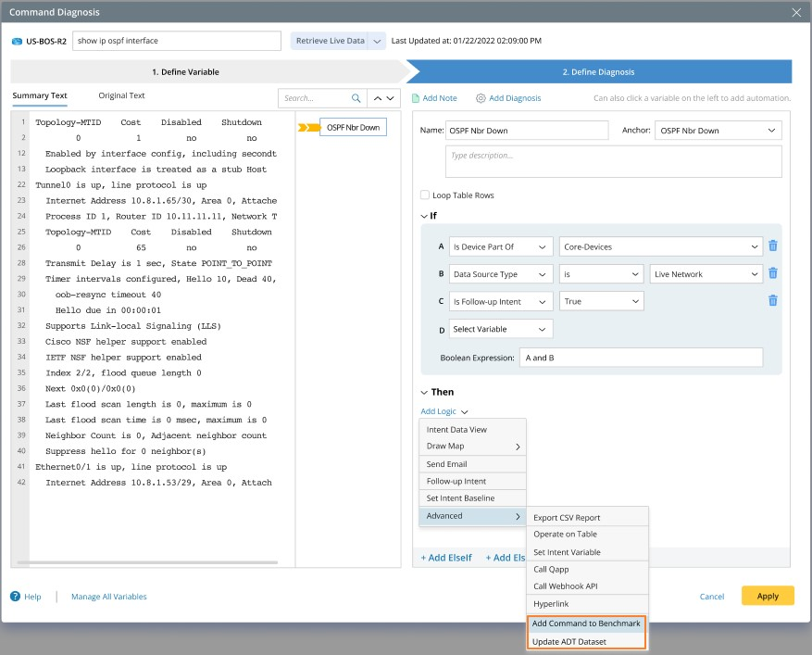Select Add Command to Benchmark menu item

coord(586,624)
